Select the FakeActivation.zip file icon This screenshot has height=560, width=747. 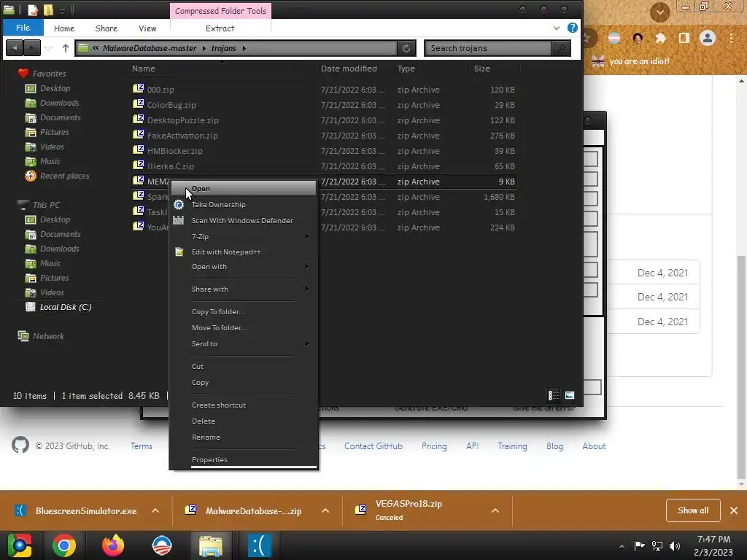tap(138, 134)
